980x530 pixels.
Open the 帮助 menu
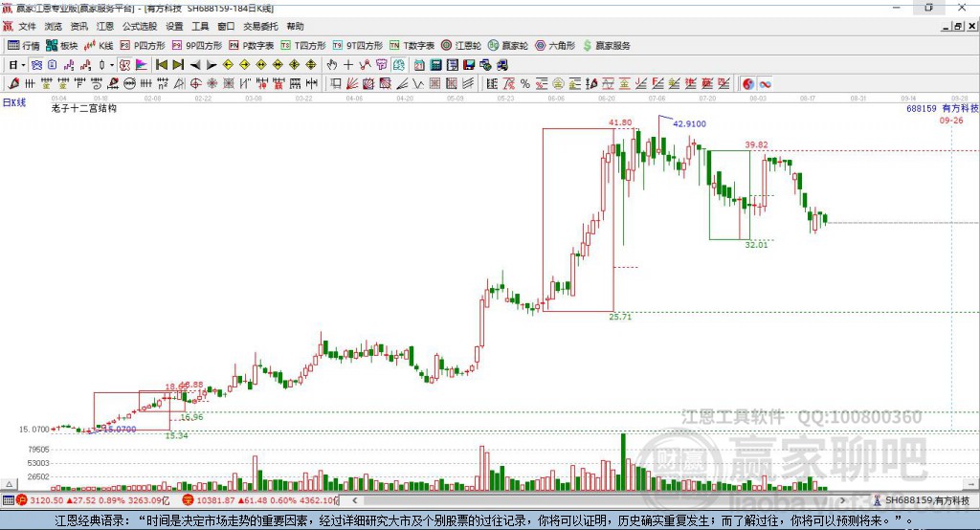295,26
